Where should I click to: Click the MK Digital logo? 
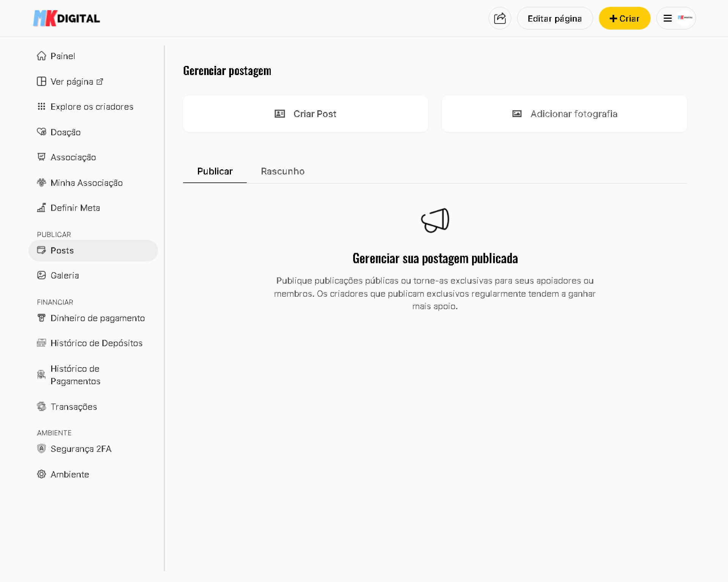[x=67, y=18]
